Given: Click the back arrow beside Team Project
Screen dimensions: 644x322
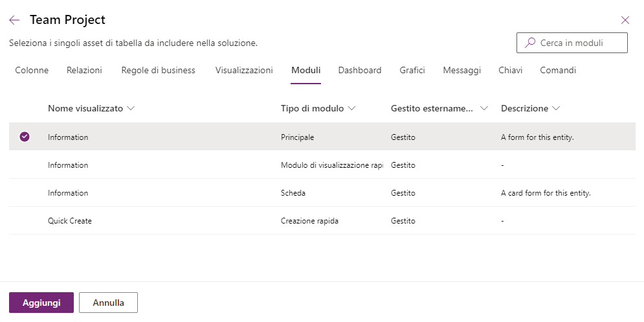Looking at the screenshot, I should [x=14, y=20].
